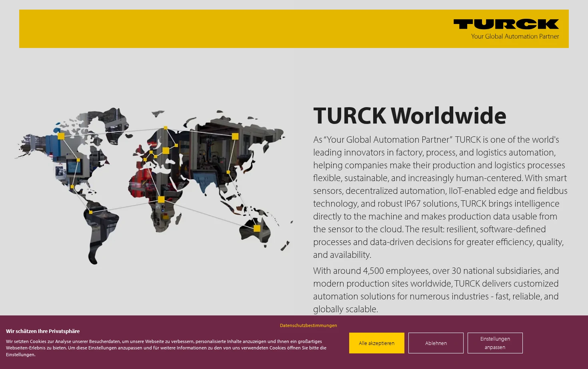
Task: Open 'Einstellungen anpassen' cookie settings
Action: 495,343
